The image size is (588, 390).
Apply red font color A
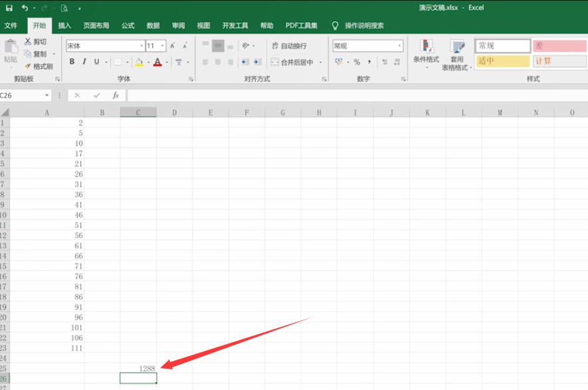[x=157, y=62]
